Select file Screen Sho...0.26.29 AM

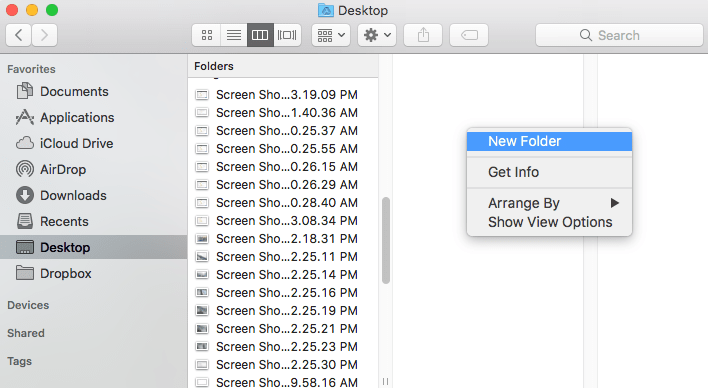pyautogui.click(x=283, y=185)
